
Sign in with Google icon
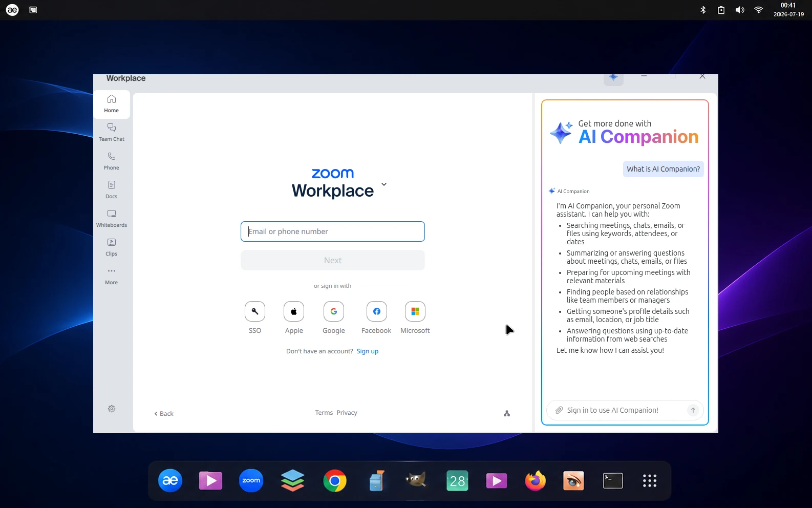coord(334,311)
